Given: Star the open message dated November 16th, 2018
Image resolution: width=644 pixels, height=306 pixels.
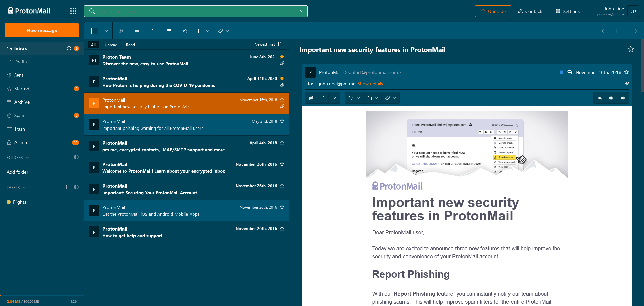Looking at the screenshot, I should pos(626,72).
